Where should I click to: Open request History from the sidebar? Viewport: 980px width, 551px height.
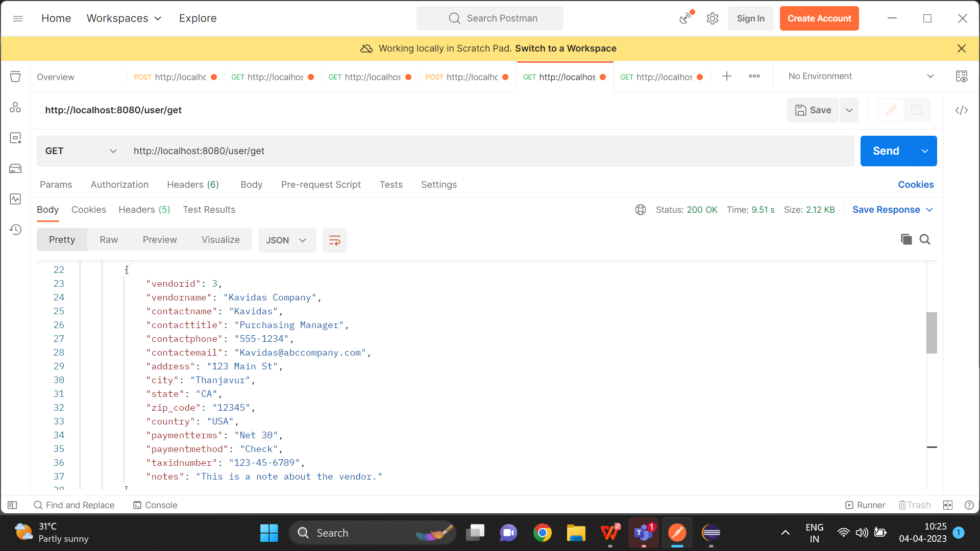click(15, 230)
